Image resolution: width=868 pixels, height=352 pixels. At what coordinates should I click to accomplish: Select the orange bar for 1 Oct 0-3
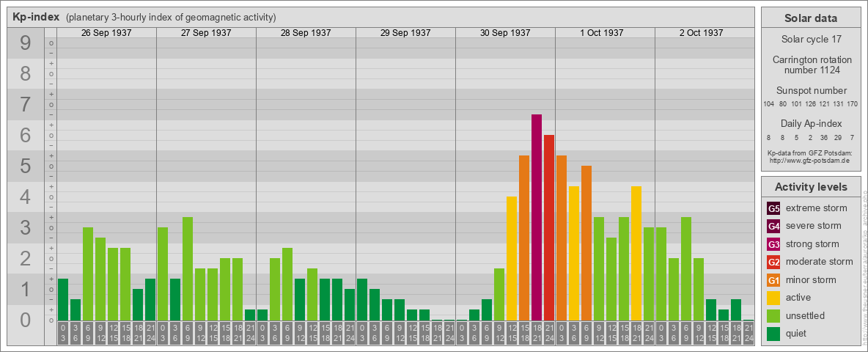click(562, 238)
